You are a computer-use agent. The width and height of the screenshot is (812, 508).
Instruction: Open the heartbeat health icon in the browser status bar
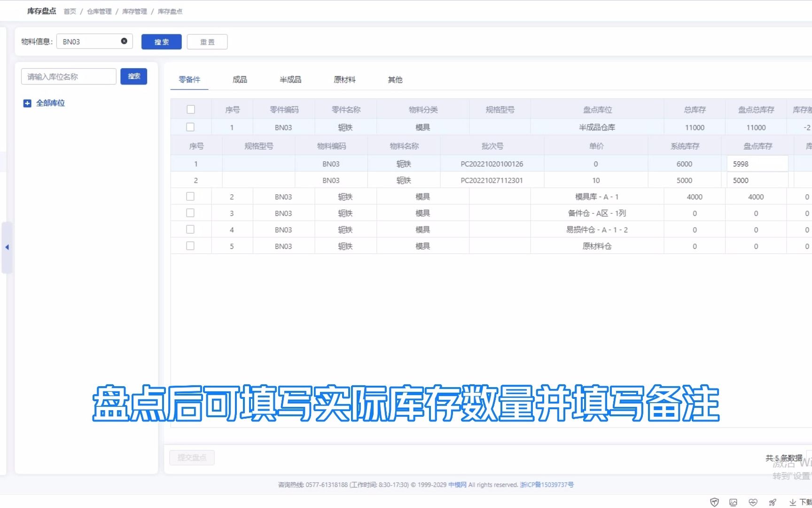(x=753, y=502)
